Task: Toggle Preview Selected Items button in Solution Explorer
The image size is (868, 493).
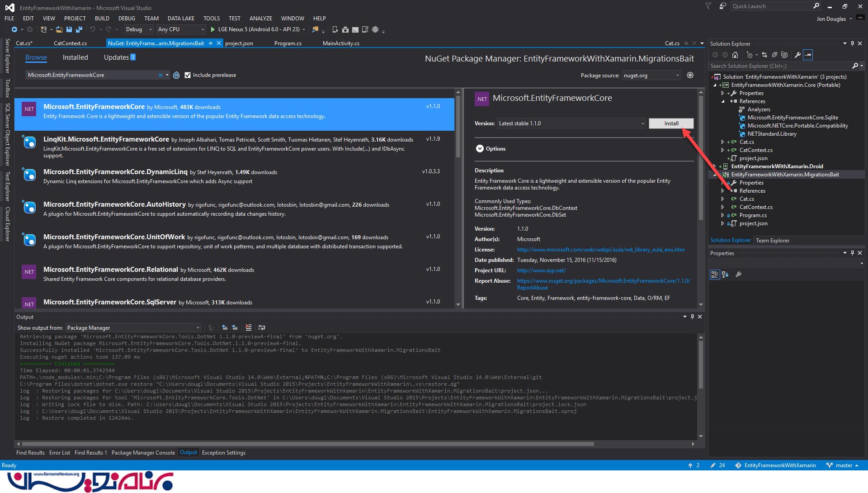Action: pyautogui.click(x=808, y=55)
